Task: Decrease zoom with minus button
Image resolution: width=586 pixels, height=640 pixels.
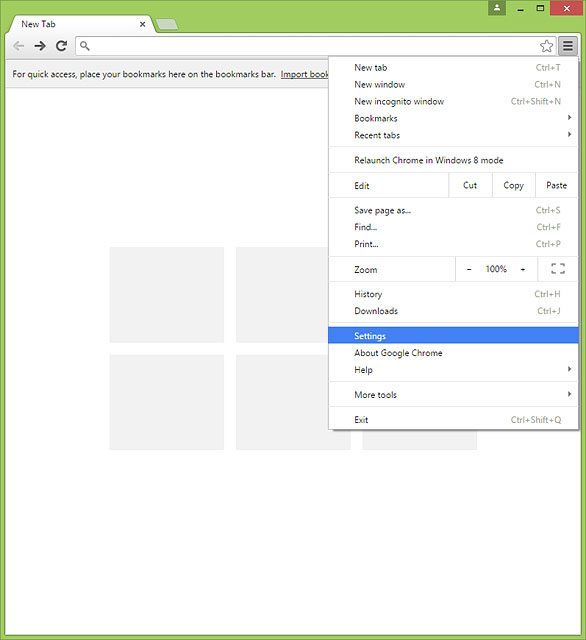Action: pyautogui.click(x=469, y=269)
